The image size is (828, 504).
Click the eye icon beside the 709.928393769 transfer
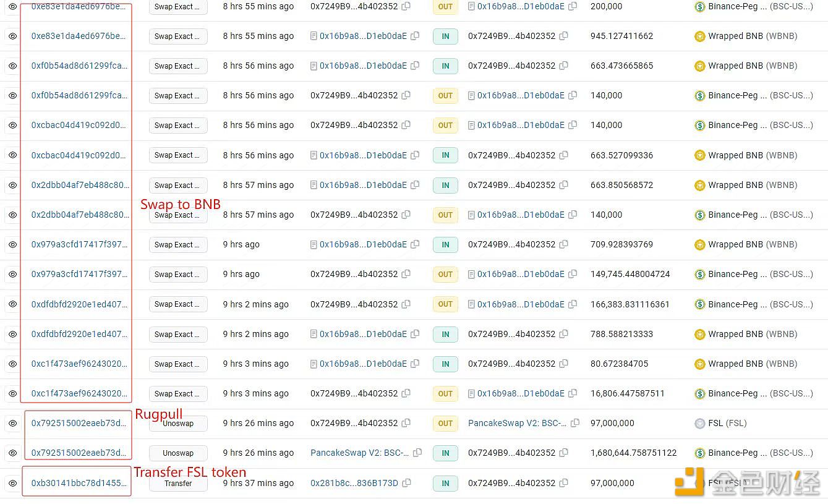(12, 245)
